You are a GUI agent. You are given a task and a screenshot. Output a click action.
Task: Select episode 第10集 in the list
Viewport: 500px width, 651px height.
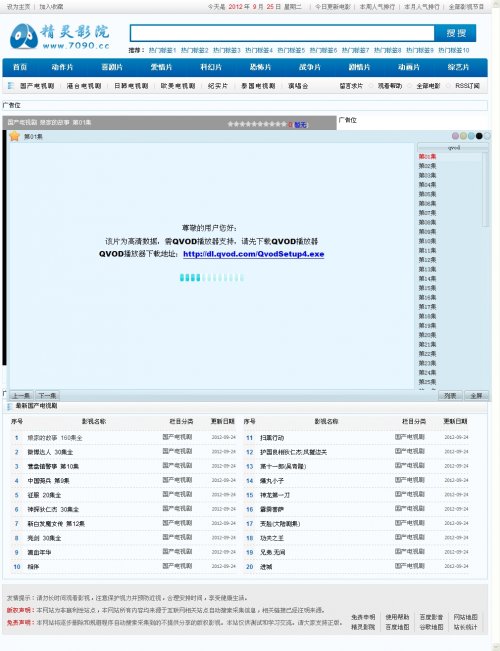[427, 241]
